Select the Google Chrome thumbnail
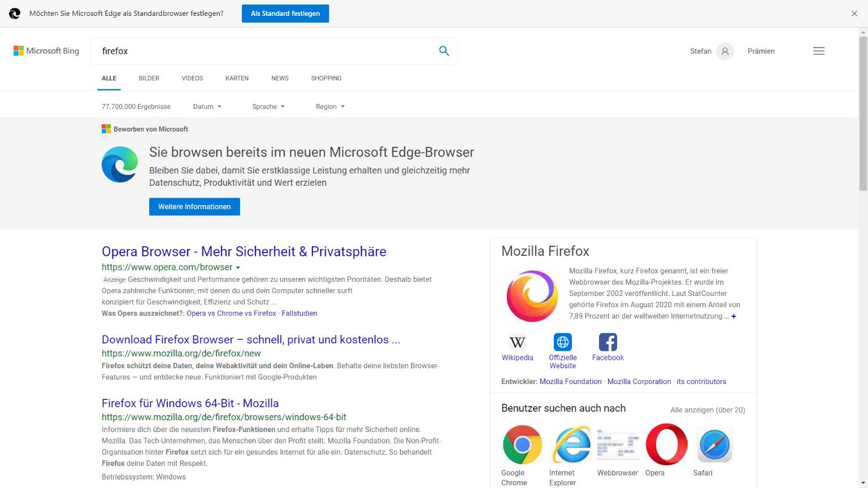This screenshot has width=868, height=488. (x=522, y=445)
